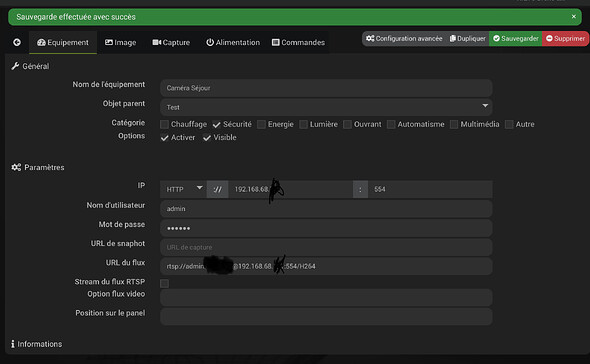
Task: Click the Général wrench icon
Action: coord(15,66)
